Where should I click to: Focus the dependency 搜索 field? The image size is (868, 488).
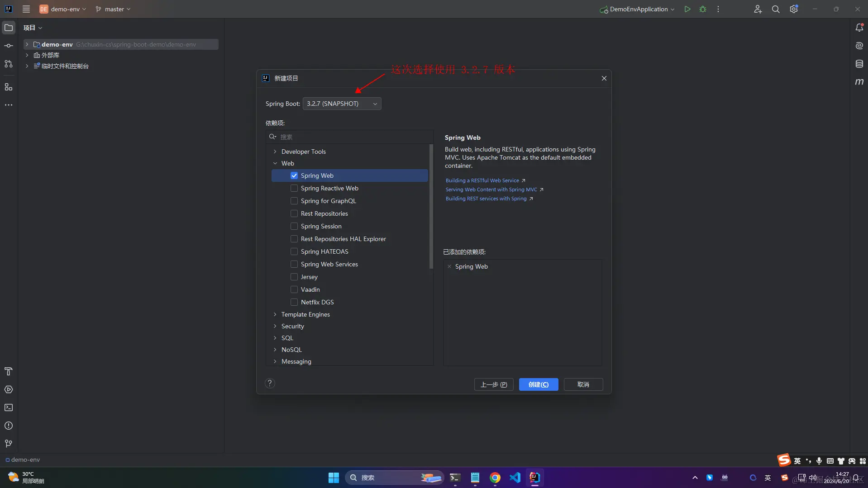click(x=349, y=137)
